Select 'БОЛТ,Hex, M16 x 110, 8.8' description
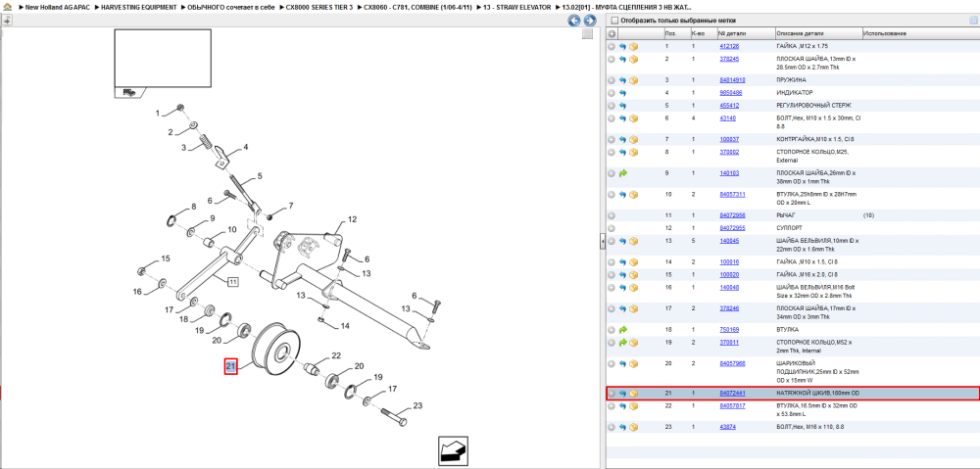The width and height of the screenshot is (980, 469). coord(811,427)
